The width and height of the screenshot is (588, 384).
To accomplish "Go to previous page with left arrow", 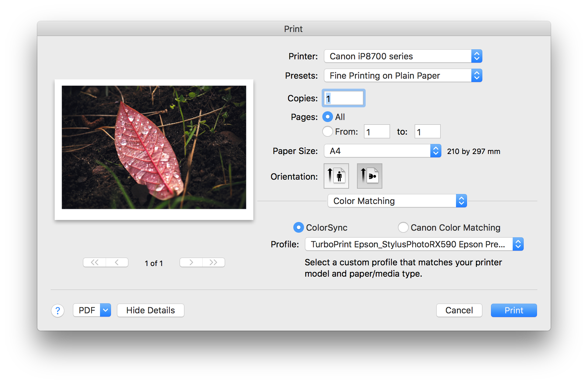I will (117, 262).
